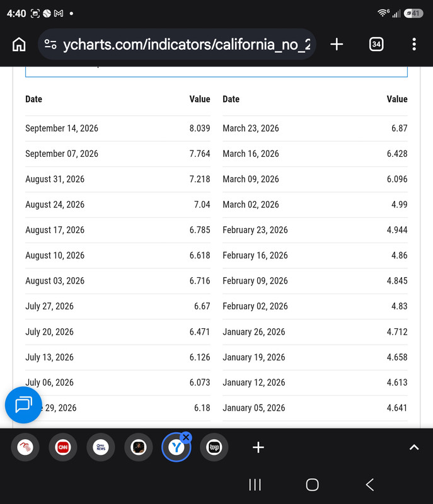Viewport: 433px width, 504px height.
Task: Tap the browser home icon
Action: [x=19, y=44]
